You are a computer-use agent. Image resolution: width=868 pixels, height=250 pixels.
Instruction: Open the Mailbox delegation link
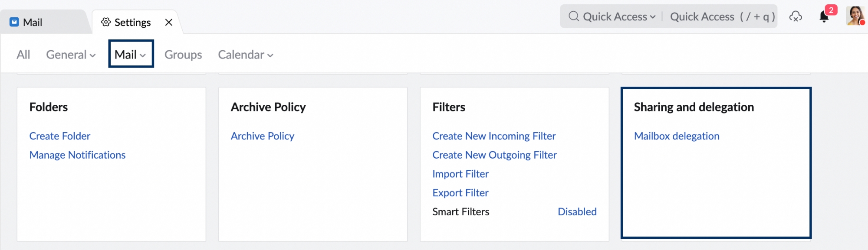point(677,136)
